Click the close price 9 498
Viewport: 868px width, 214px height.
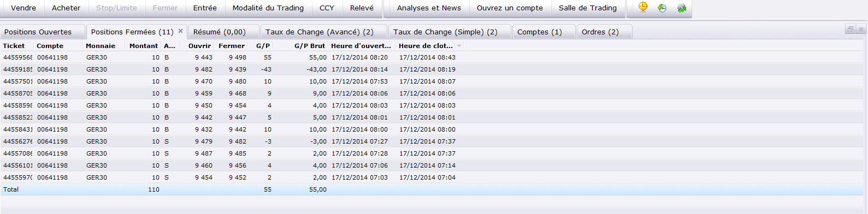(x=238, y=57)
